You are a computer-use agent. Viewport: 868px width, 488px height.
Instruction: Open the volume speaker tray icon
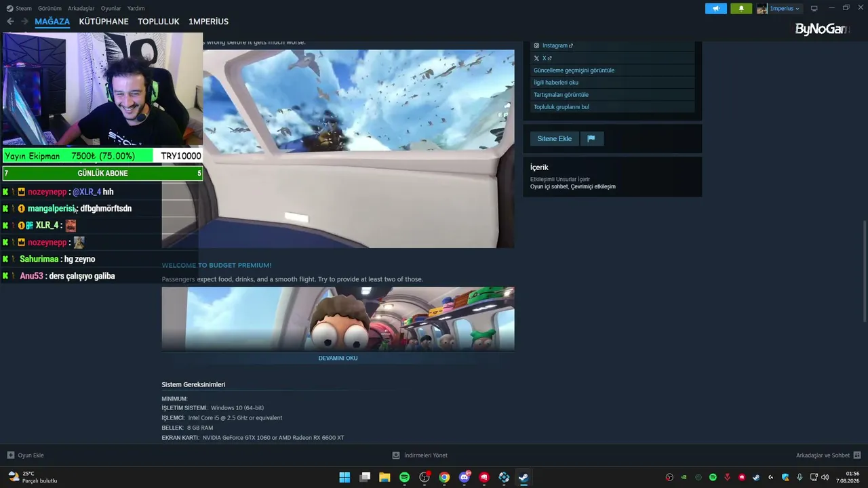pos(825,477)
